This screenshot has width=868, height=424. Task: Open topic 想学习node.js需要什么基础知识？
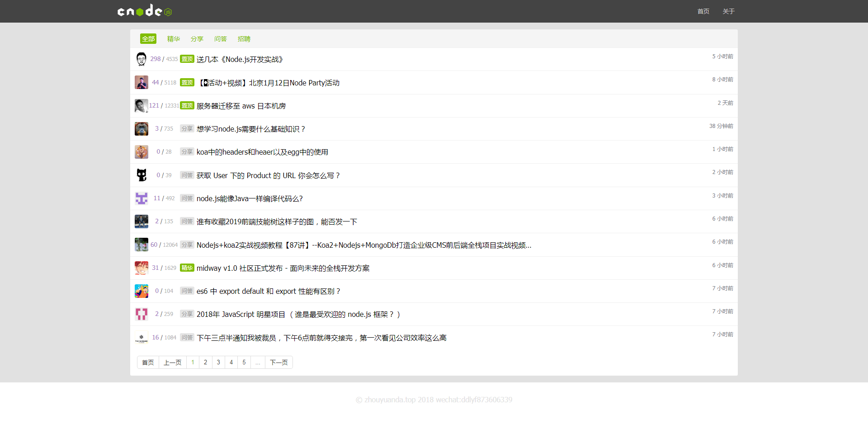[x=251, y=129]
